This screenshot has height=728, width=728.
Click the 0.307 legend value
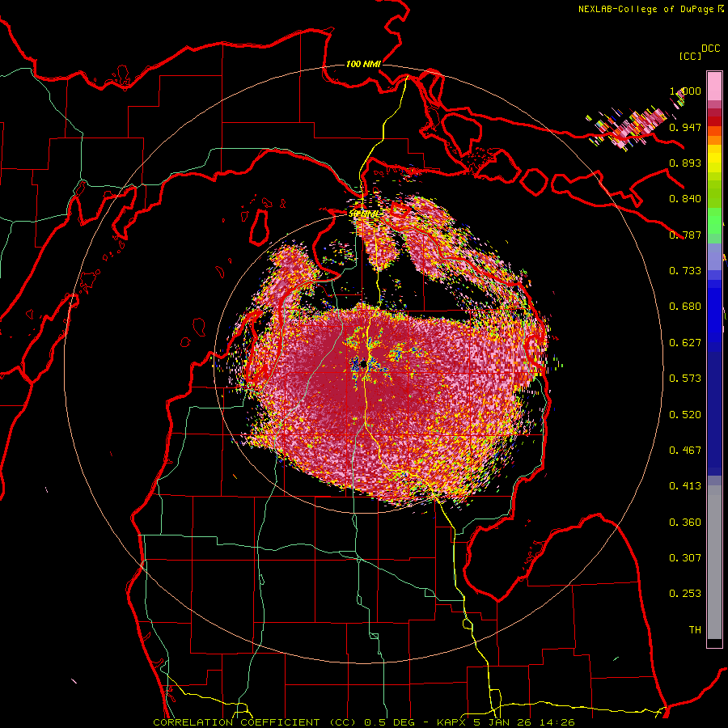click(685, 558)
